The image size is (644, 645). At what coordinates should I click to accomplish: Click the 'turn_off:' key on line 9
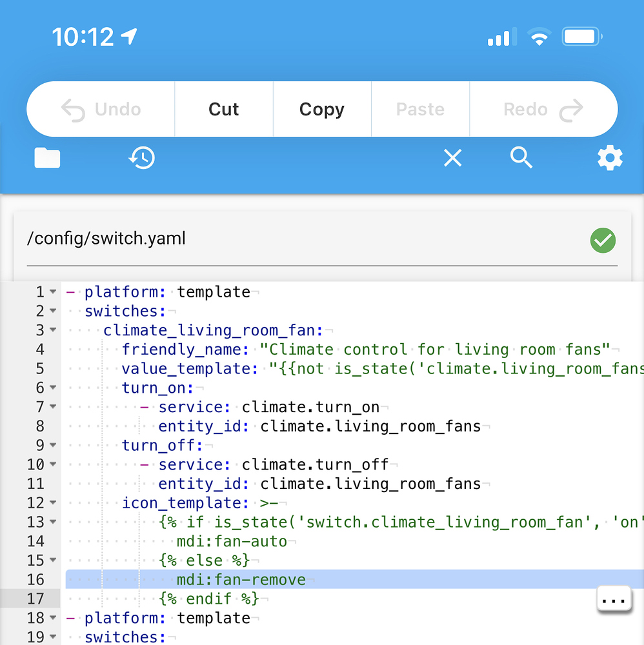162,446
